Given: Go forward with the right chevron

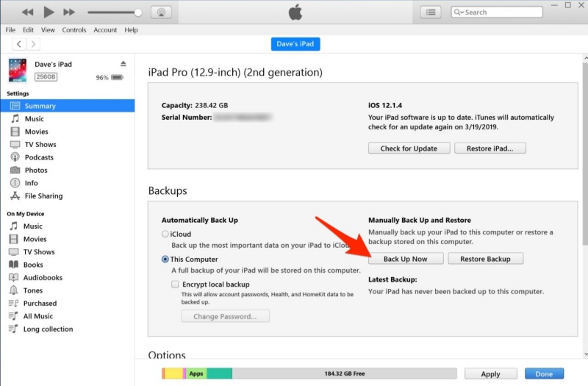Looking at the screenshot, I should tap(33, 44).
